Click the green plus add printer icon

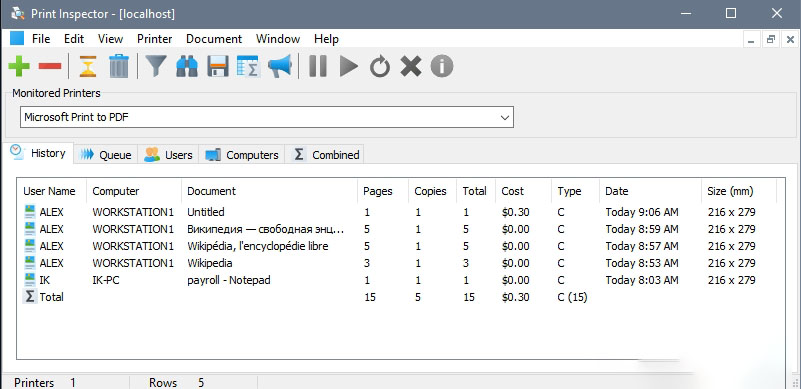(19, 66)
